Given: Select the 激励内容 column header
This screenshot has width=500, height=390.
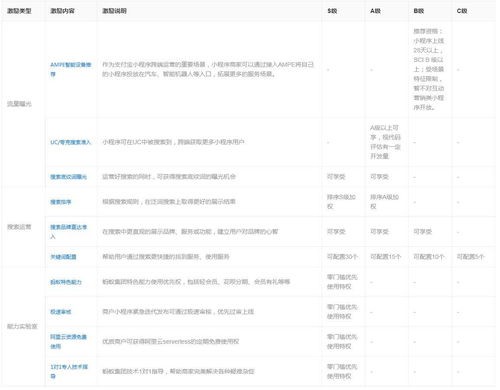Looking at the screenshot, I should pyautogui.click(x=62, y=11).
